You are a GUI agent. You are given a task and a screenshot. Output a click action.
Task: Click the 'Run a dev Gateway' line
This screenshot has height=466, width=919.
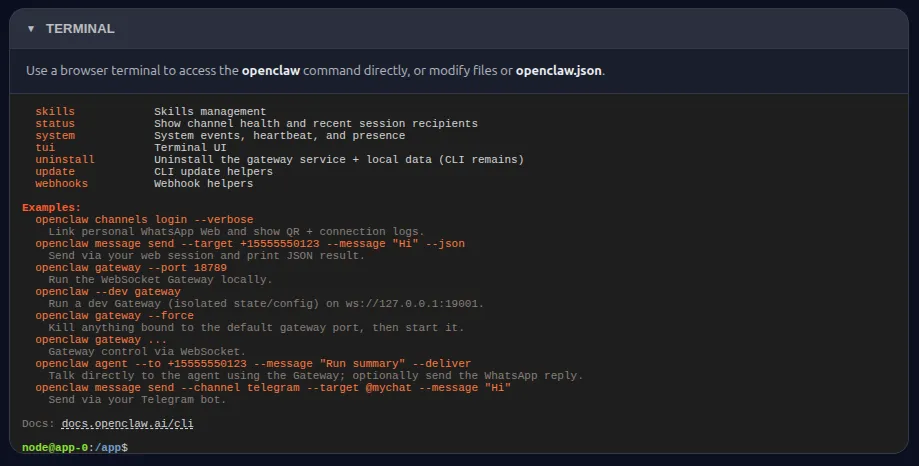click(x=266, y=304)
